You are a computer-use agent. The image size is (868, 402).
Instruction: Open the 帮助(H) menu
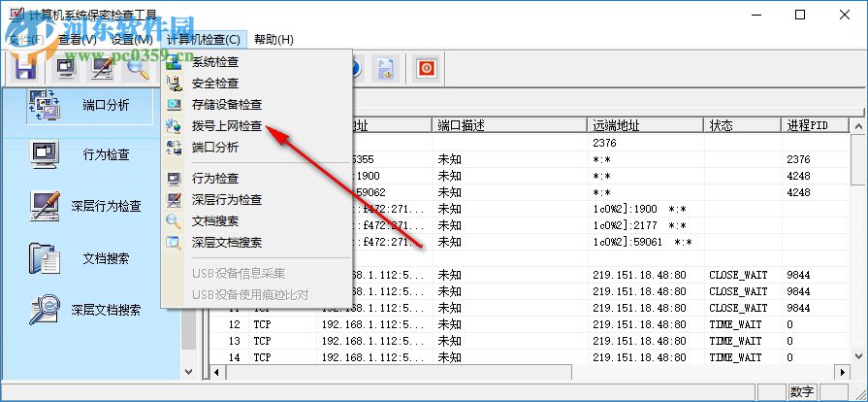point(274,40)
